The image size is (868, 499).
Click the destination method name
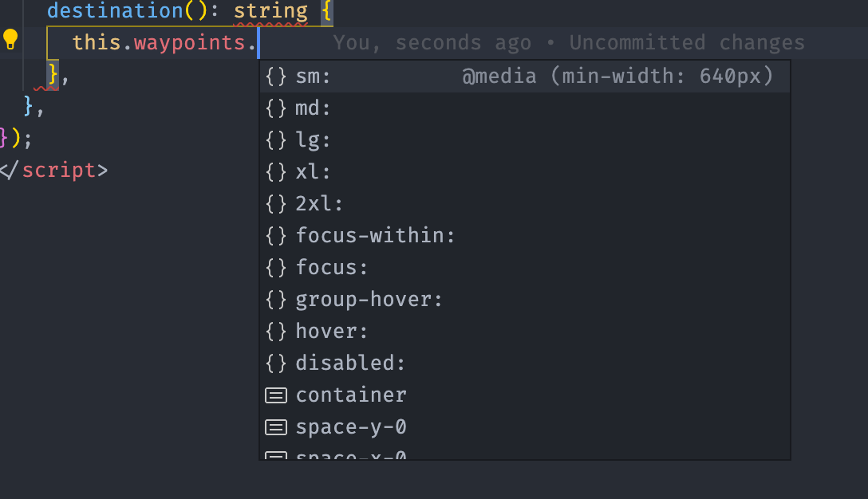pyautogui.click(x=115, y=10)
